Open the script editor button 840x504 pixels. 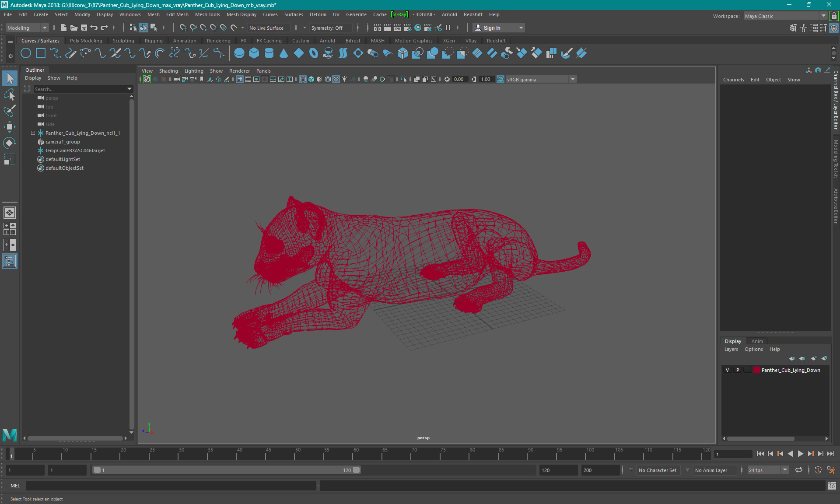point(832,486)
